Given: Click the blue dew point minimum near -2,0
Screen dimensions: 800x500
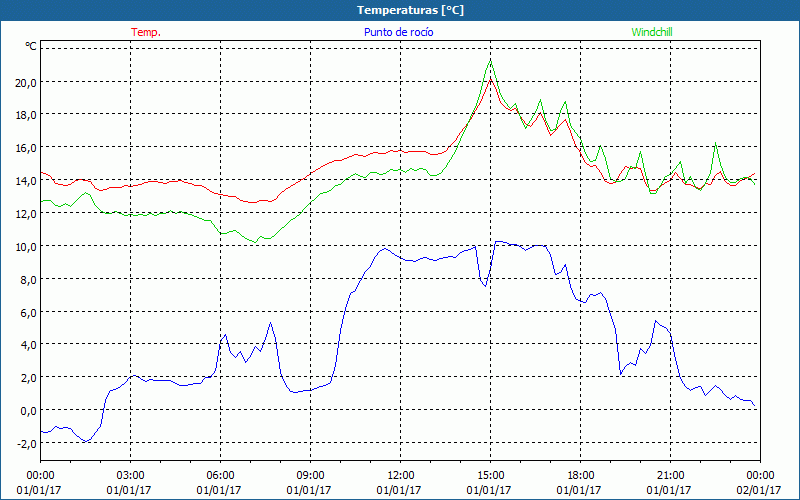Looking at the screenshot, I should (x=87, y=441).
